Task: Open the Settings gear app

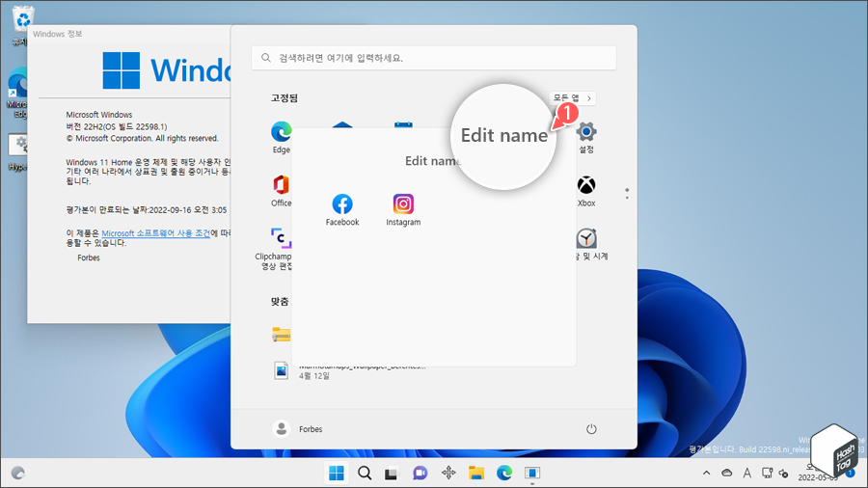Action: coord(586,137)
